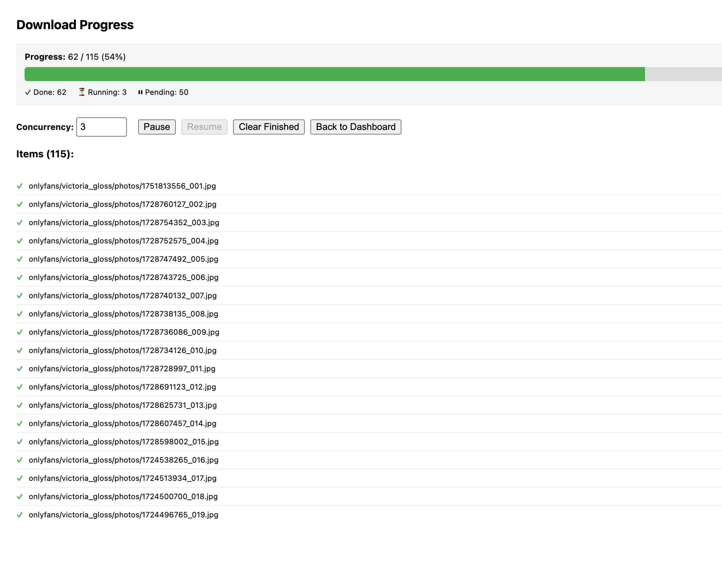Click the checkmark beside 1728734126_010.jpg
The width and height of the screenshot is (722, 588).
tap(20, 350)
